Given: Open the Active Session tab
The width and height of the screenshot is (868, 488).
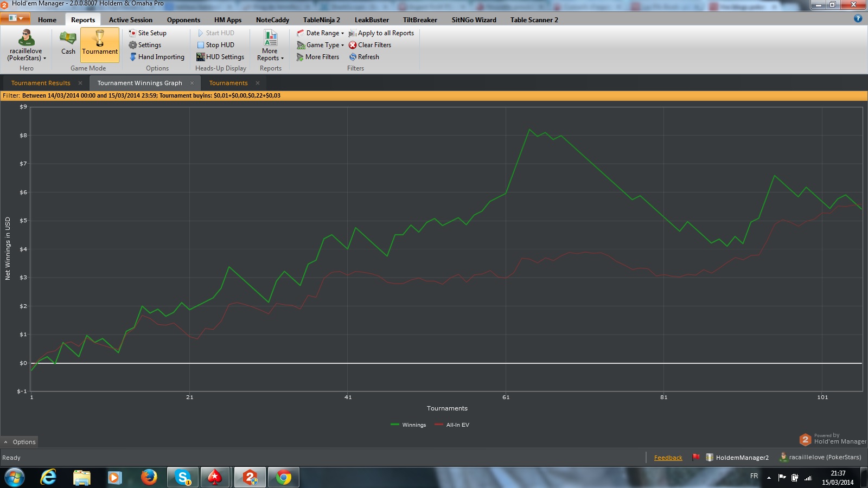Looking at the screenshot, I should (131, 20).
